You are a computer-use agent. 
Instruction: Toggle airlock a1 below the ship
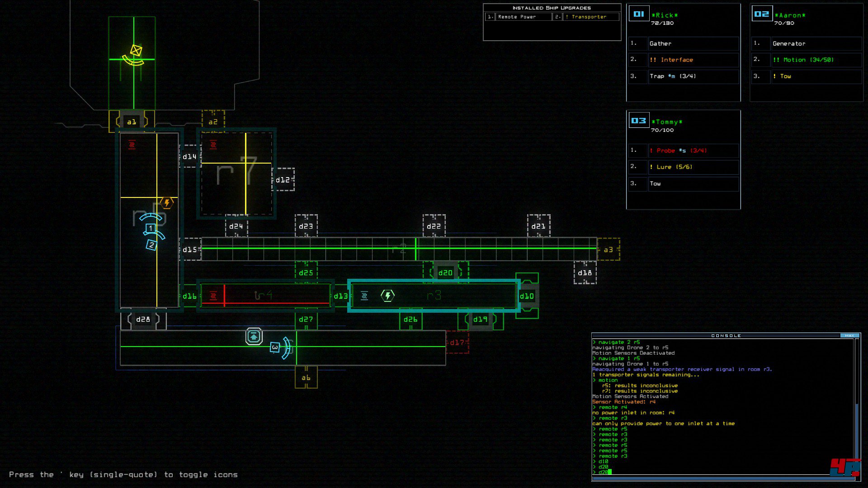(132, 122)
